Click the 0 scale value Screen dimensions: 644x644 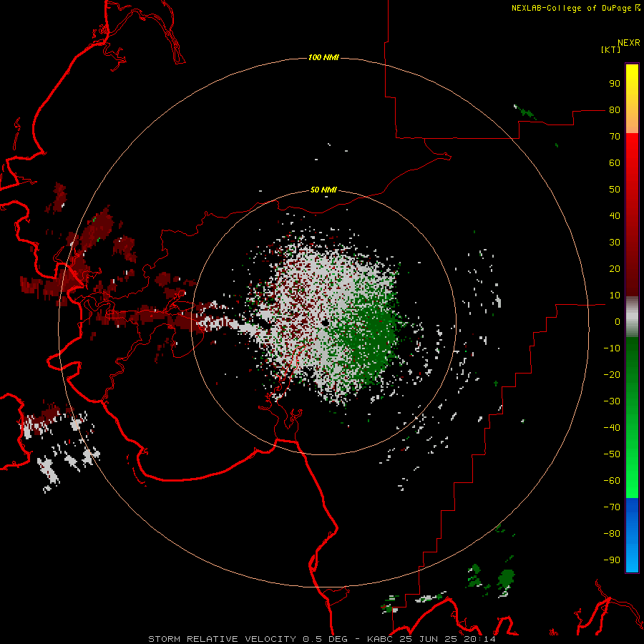pyautogui.click(x=618, y=322)
